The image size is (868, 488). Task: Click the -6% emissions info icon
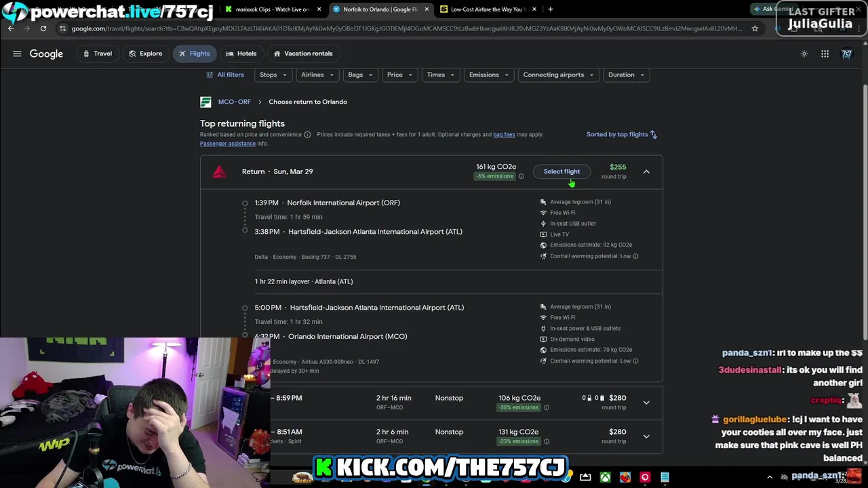click(521, 176)
